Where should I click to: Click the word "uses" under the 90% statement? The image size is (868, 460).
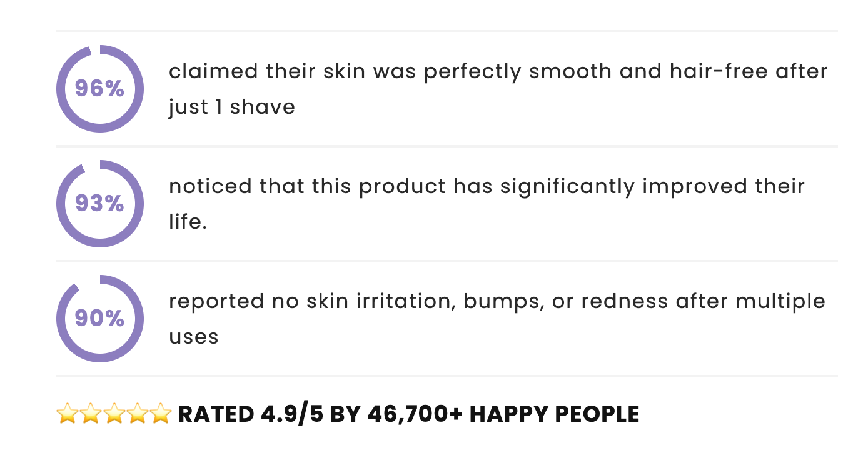click(194, 337)
